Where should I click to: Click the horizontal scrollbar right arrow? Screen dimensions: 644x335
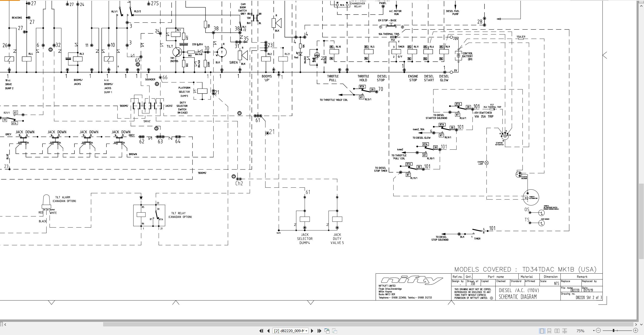pyautogui.click(x=636, y=324)
